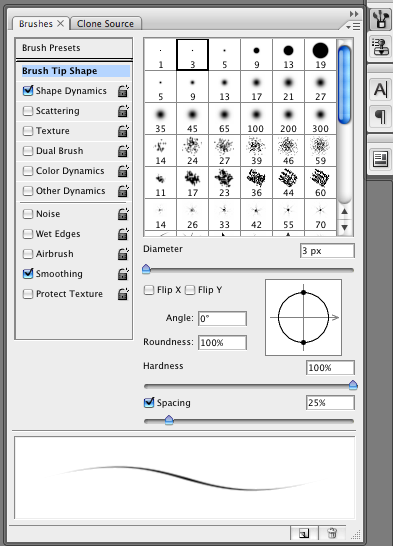Toggle lock icon beside Scattering
The height and width of the screenshot is (546, 393).
pos(123,111)
